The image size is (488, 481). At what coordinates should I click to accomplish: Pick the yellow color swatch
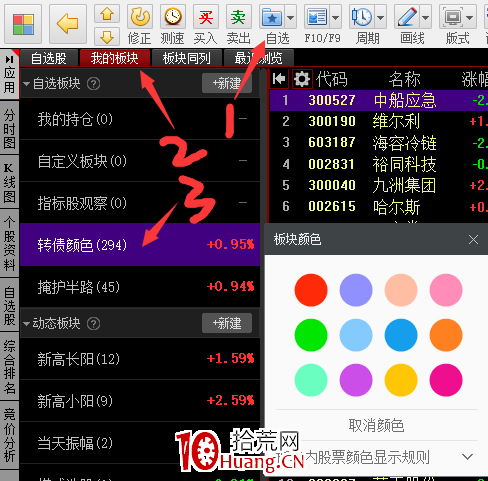(x=401, y=380)
